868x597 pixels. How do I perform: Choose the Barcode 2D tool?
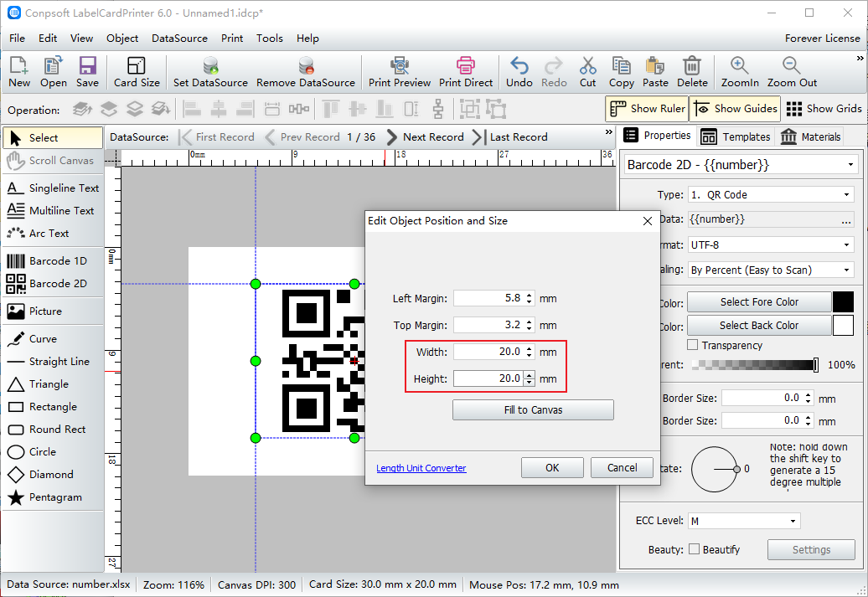click(53, 283)
